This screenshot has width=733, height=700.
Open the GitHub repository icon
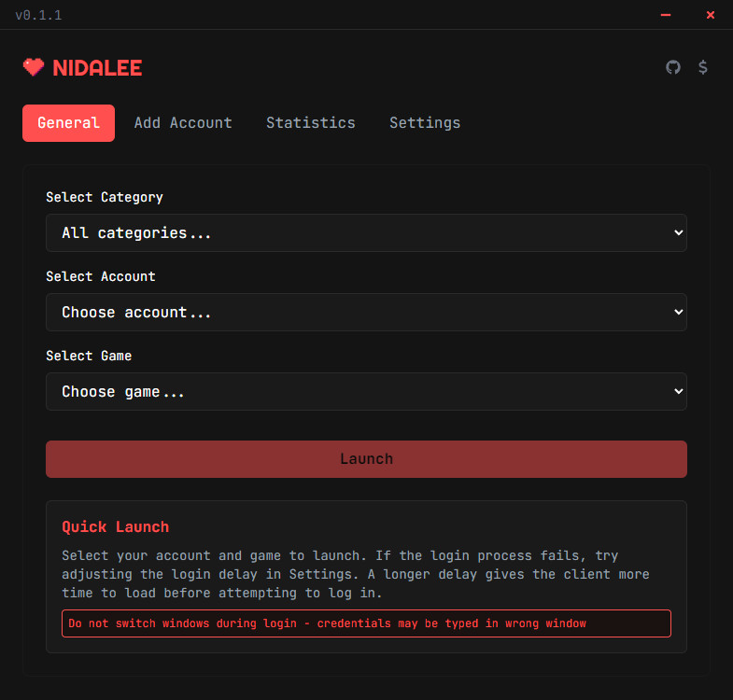[672, 67]
